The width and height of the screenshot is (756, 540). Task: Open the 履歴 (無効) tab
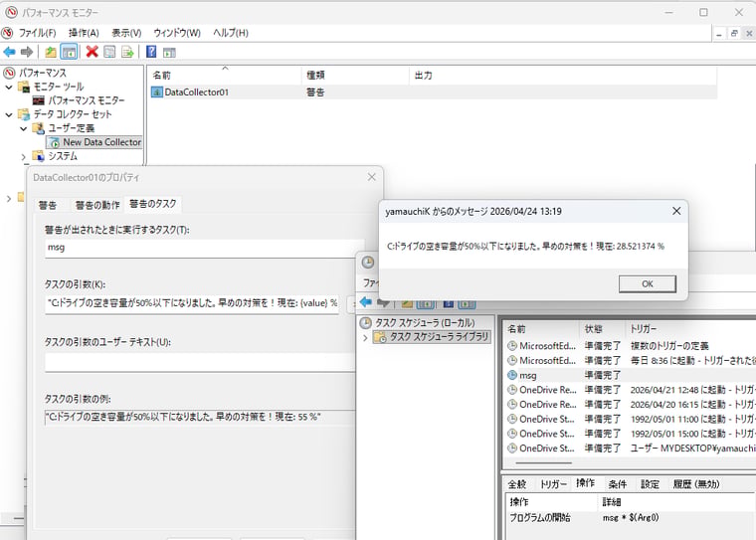[x=696, y=484]
